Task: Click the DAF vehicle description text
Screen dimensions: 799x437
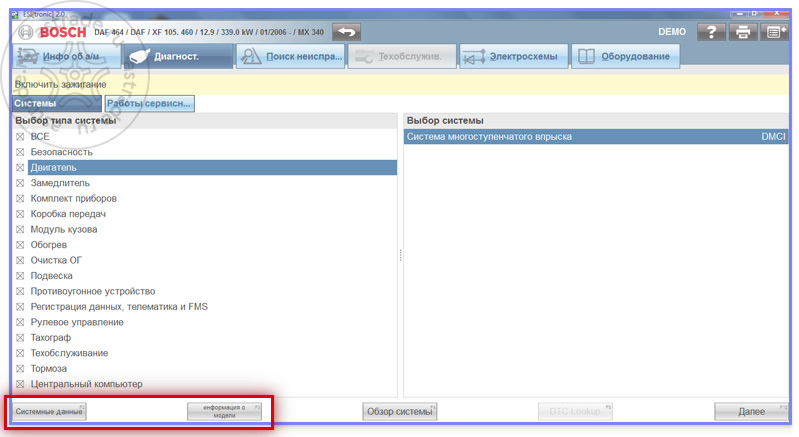Action: click(x=209, y=32)
